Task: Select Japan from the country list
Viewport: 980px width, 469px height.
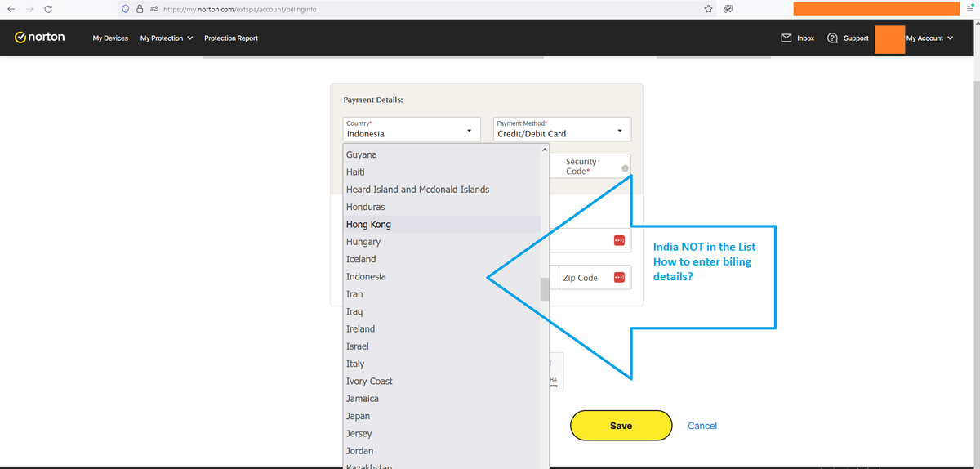Action: pyautogui.click(x=441, y=416)
